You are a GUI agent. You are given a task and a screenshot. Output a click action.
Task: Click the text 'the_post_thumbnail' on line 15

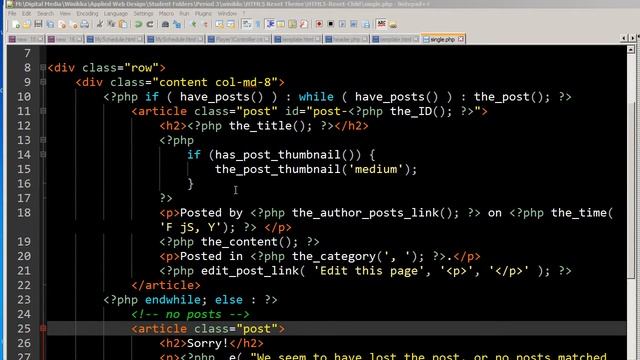[x=278, y=169]
